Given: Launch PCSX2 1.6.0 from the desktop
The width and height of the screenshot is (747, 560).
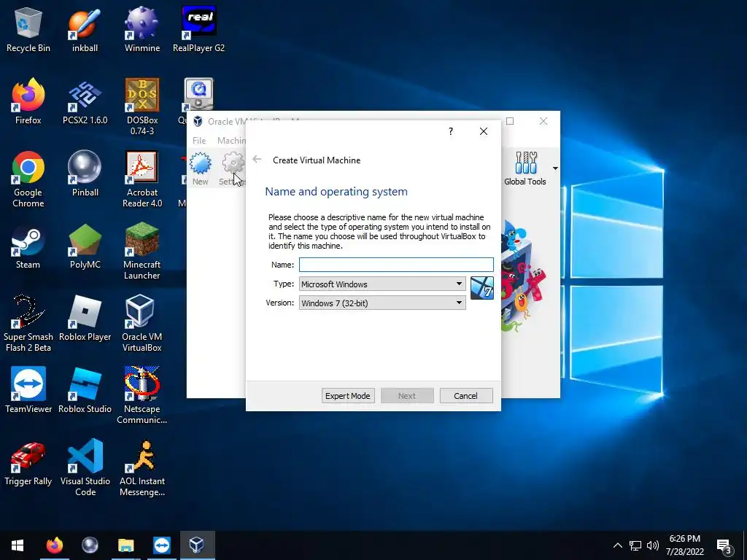Looking at the screenshot, I should pos(85,102).
